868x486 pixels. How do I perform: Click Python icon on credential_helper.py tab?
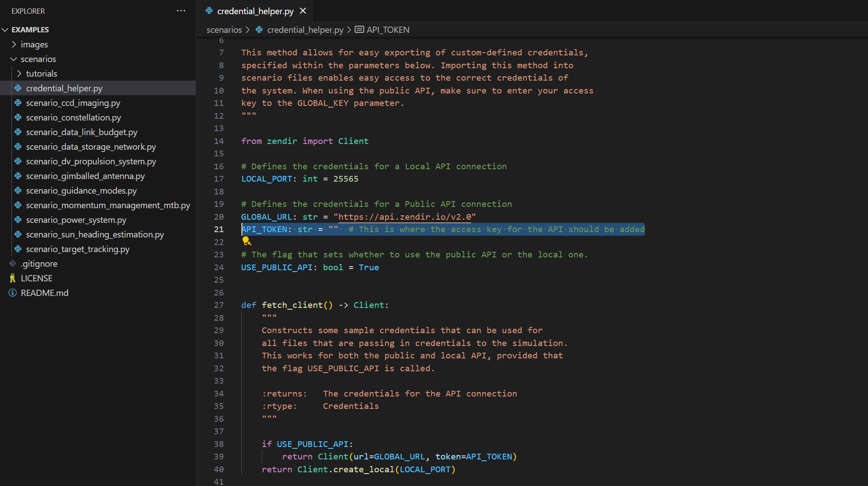pos(209,11)
